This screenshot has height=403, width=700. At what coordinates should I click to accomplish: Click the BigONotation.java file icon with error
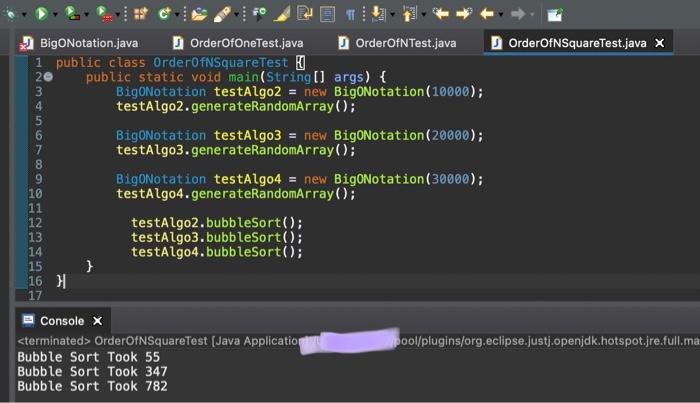pos(26,43)
